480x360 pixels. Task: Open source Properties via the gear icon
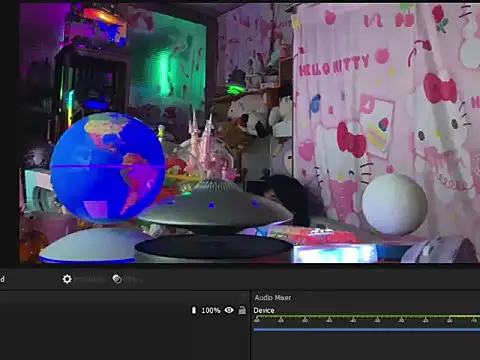point(67,279)
